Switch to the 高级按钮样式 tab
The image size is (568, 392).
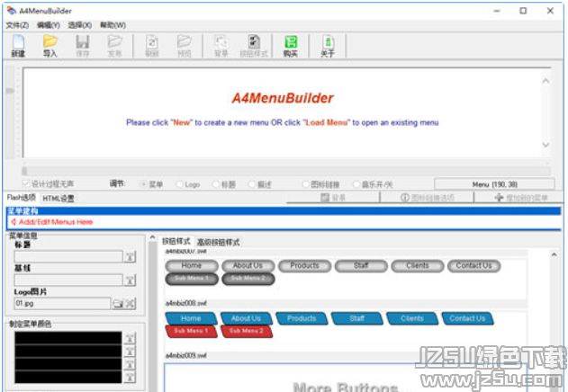coord(218,242)
